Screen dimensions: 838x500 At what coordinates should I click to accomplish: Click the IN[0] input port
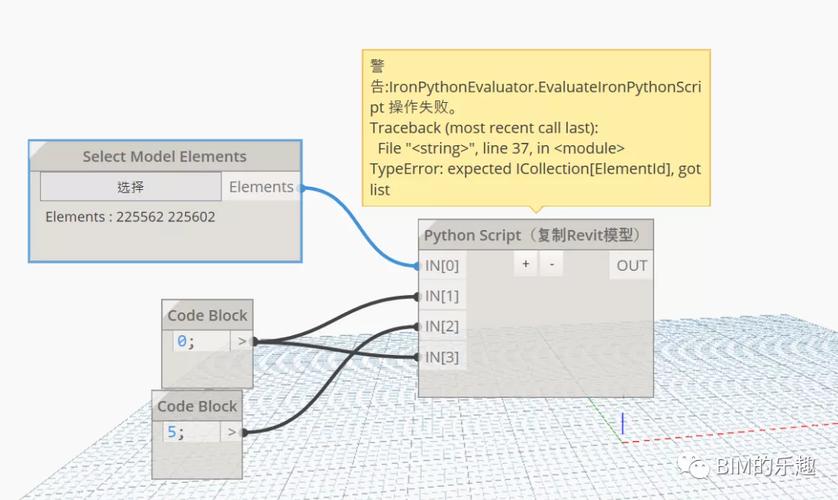pos(442,265)
